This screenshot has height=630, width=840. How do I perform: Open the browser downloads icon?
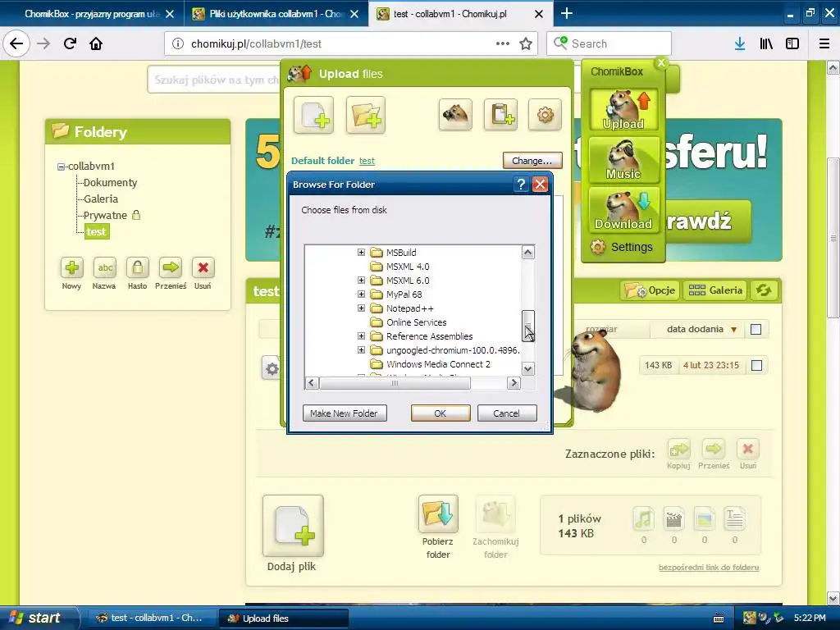click(740, 44)
